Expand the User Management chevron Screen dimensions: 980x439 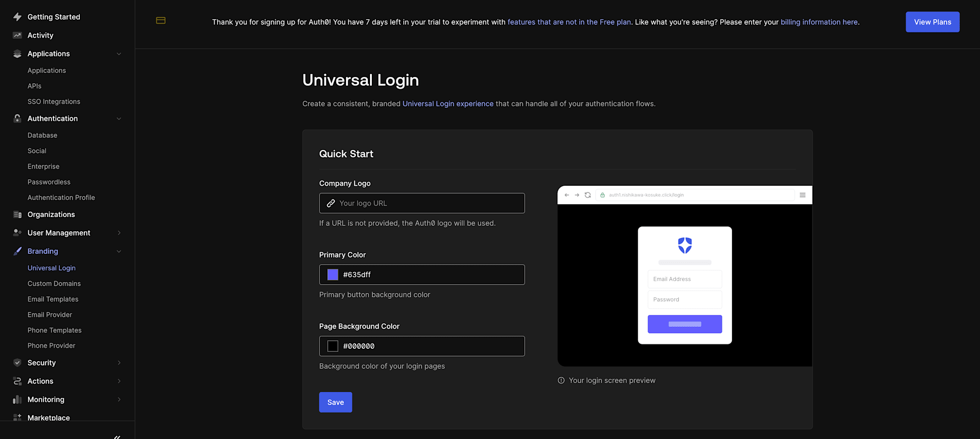tap(119, 233)
